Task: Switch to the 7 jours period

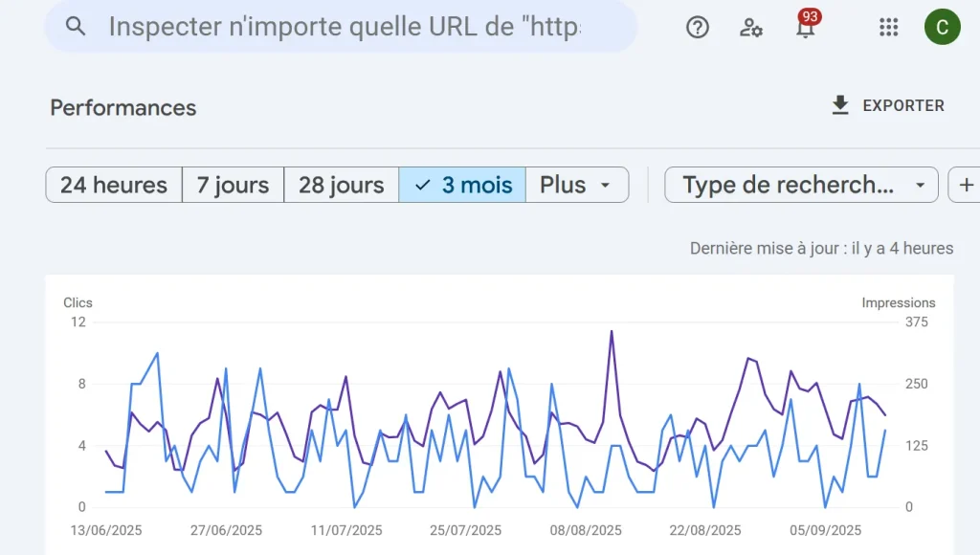Action: (232, 184)
